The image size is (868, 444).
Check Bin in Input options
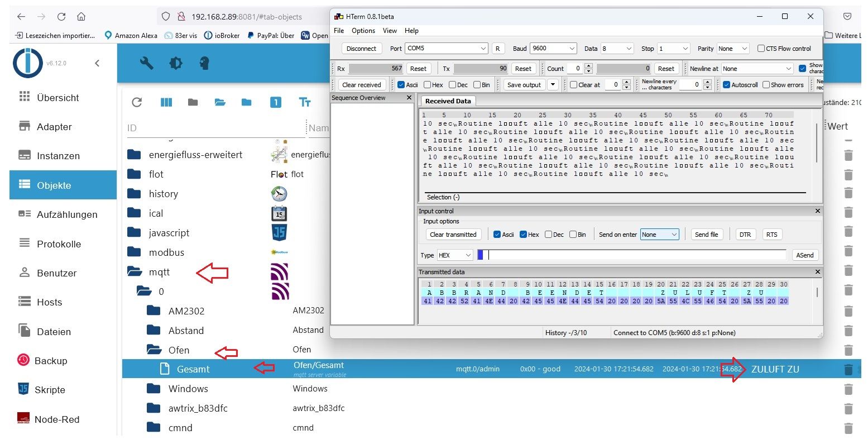pos(573,235)
